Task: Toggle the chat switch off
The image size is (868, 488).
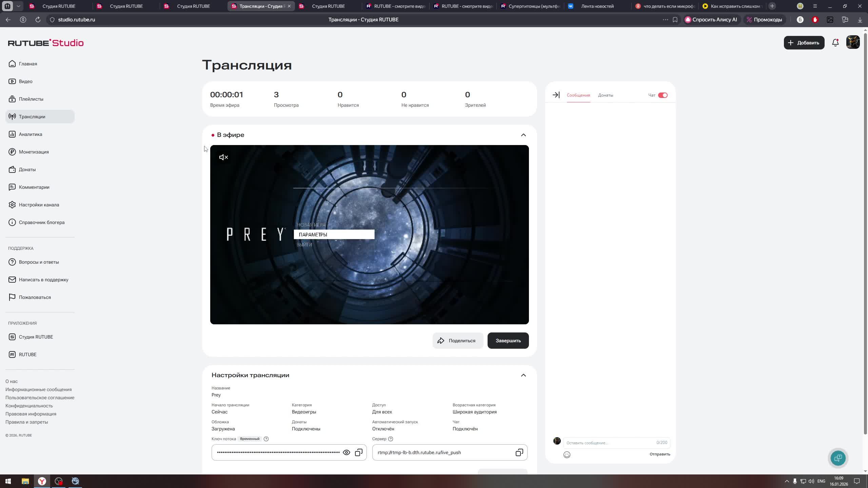Action: [663, 95]
